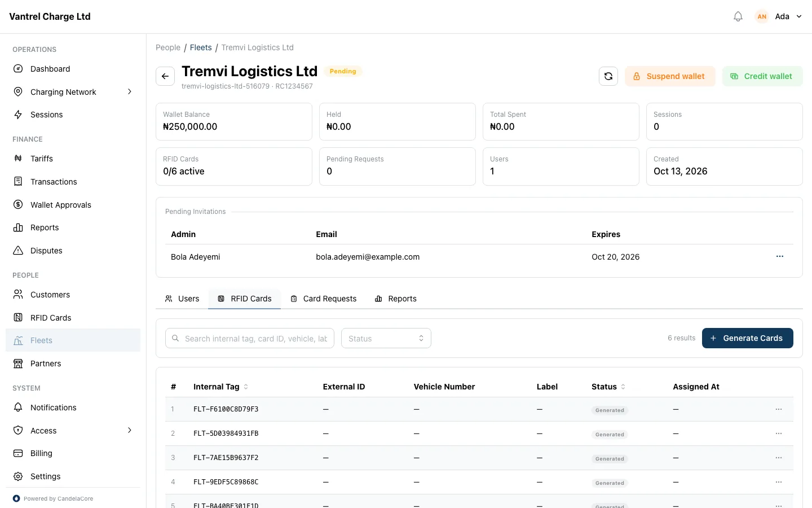This screenshot has height=508, width=812.
Task: Open Transactions in sidebar
Action: pyautogui.click(x=73, y=182)
